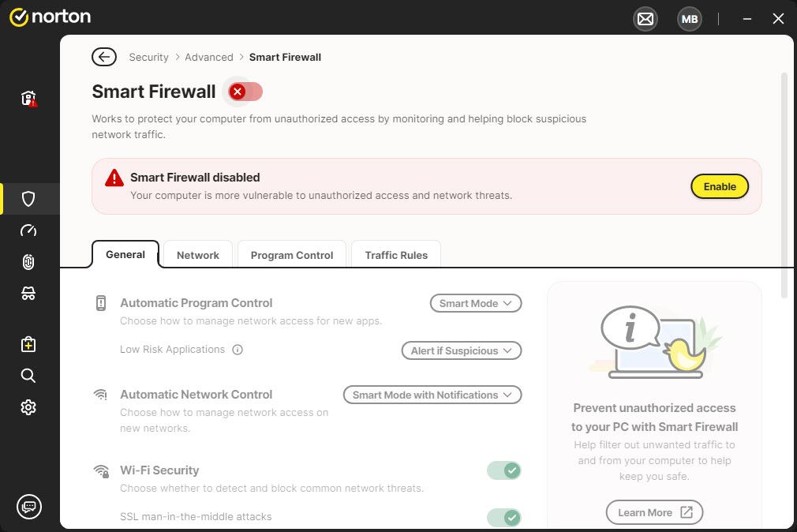Toggle the Smart Firewall main switch
The width and height of the screenshot is (797, 532).
[245, 92]
